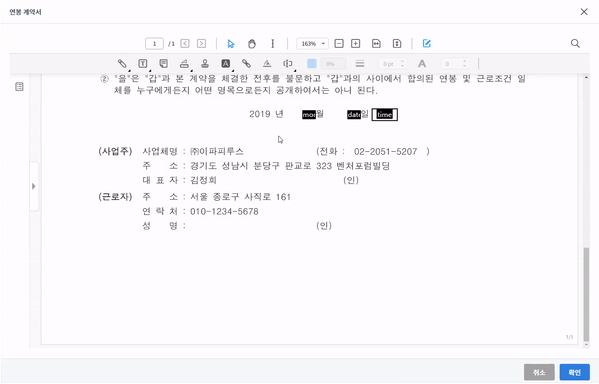
Task: Open the line thickness lines icon
Action: (359, 63)
